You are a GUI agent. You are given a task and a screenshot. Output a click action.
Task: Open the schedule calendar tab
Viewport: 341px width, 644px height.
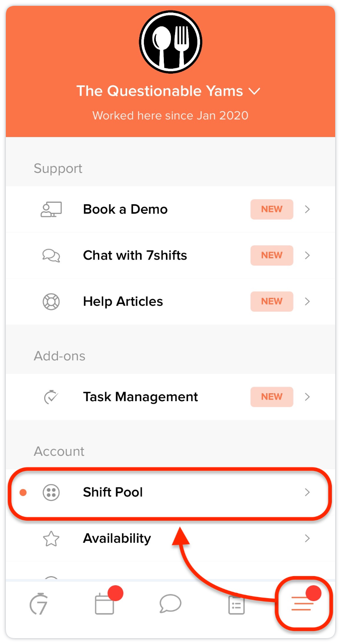pyautogui.click(x=105, y=604)
